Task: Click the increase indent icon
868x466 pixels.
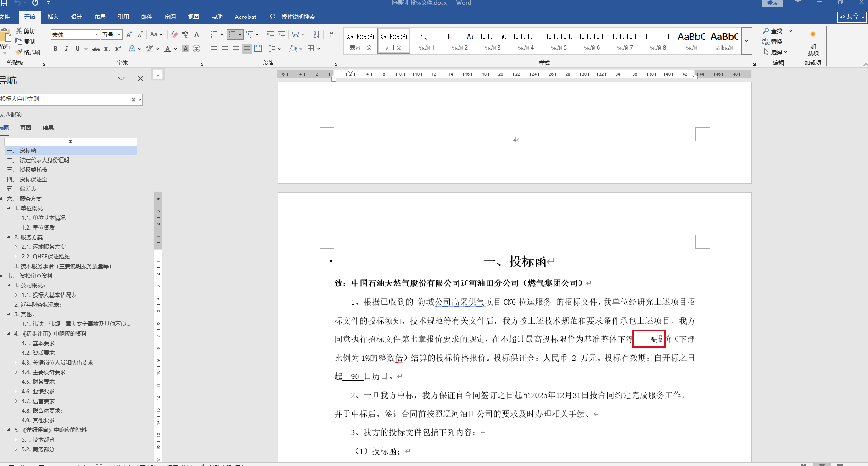Action: click(281, 34)
